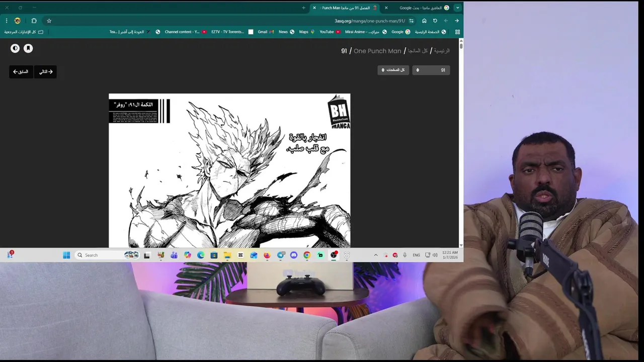Open the News bookmark
The image size is (644, 362).
[286, 32]
